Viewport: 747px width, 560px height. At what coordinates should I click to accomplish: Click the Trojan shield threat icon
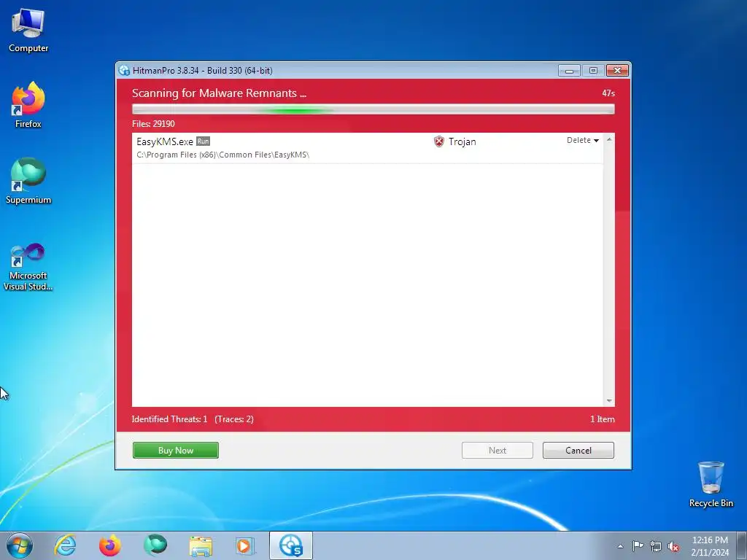tap(438, 141)
